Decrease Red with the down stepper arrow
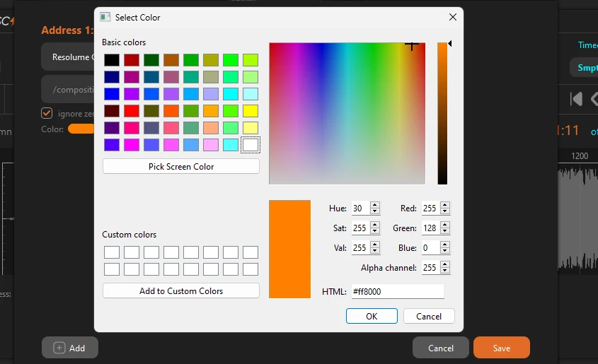The height and width of the screenshot is (364, 598). [x=445, y=212]
